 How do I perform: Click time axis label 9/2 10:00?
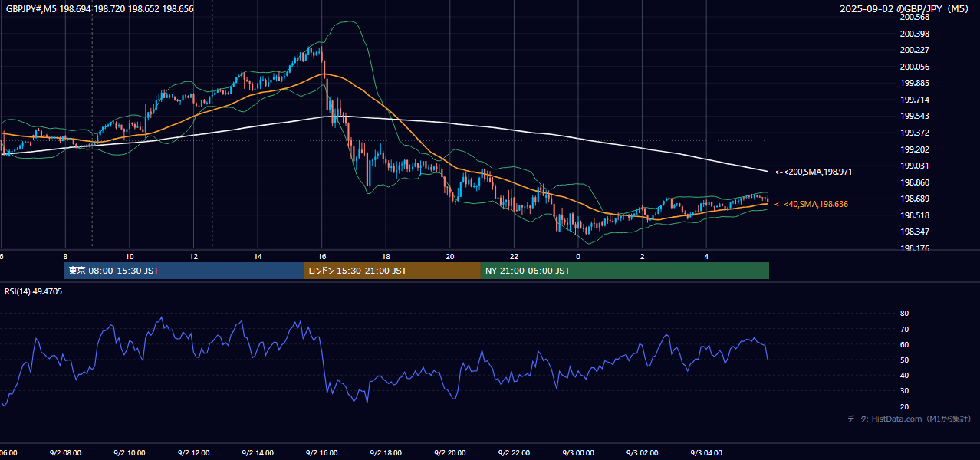click(129, 452)
